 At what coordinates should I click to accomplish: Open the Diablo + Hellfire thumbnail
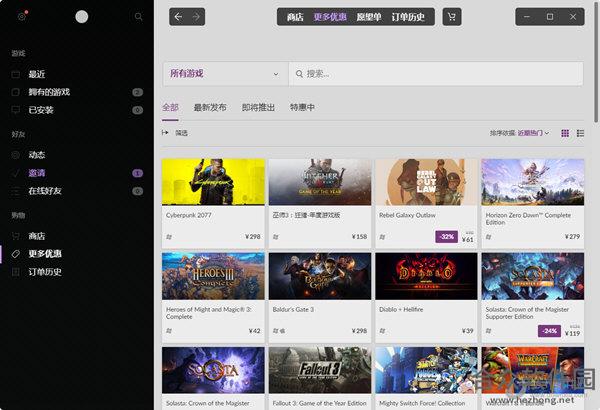(426, 276)
